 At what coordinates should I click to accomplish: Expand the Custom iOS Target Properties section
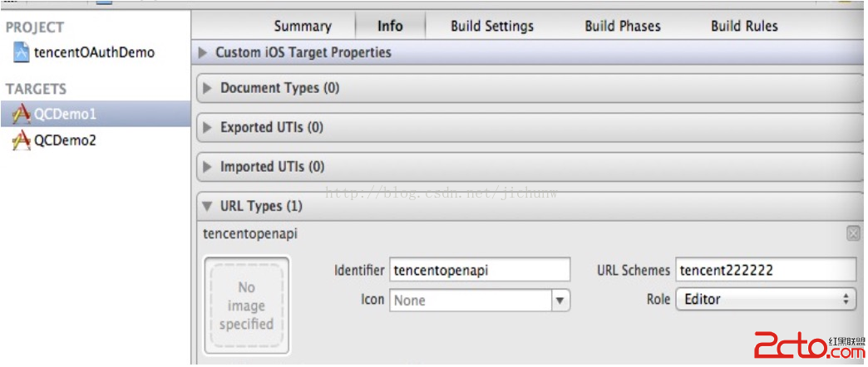pos(204,52)
